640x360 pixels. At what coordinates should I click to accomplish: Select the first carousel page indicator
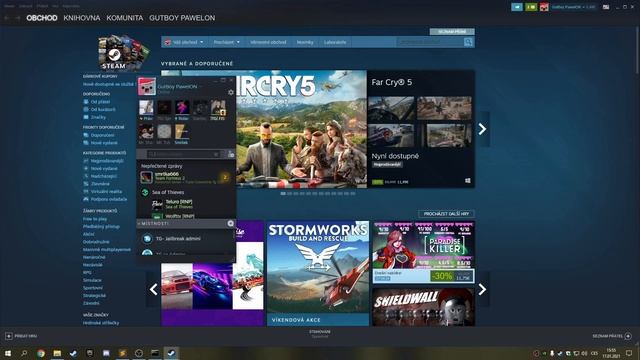(283, 193)
